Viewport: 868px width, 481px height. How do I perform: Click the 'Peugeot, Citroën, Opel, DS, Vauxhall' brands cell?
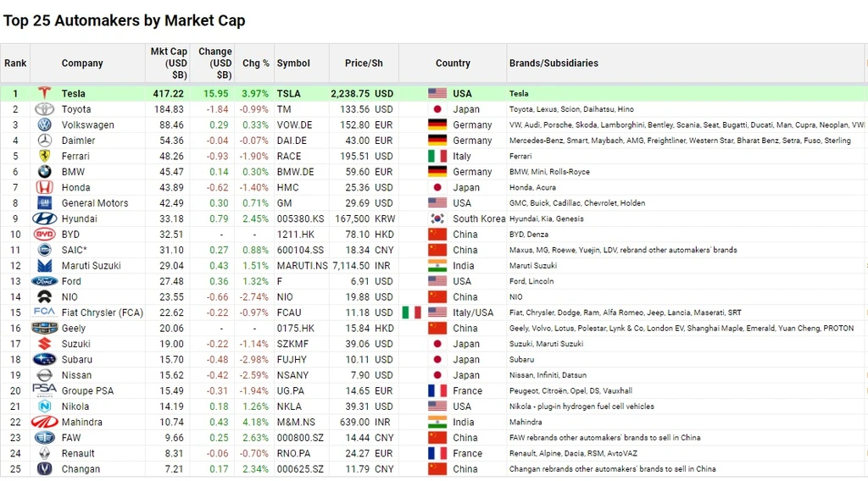tap(570, 390)
